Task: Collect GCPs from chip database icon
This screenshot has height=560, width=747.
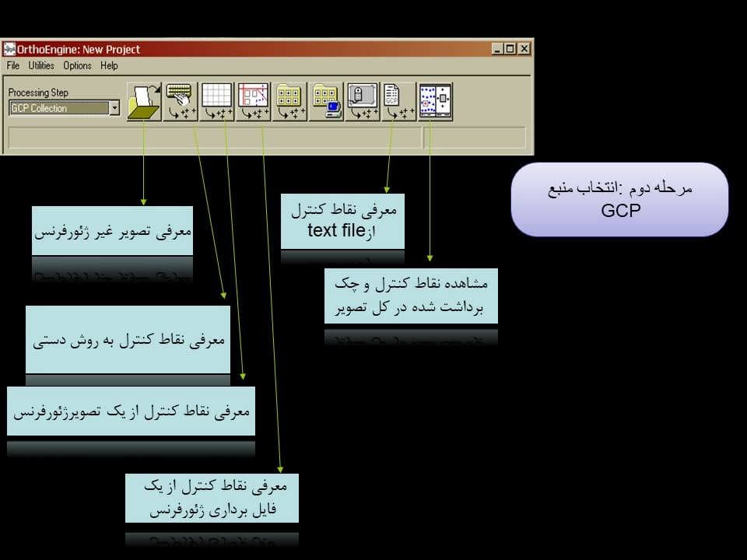Action: tap(289, 102)
